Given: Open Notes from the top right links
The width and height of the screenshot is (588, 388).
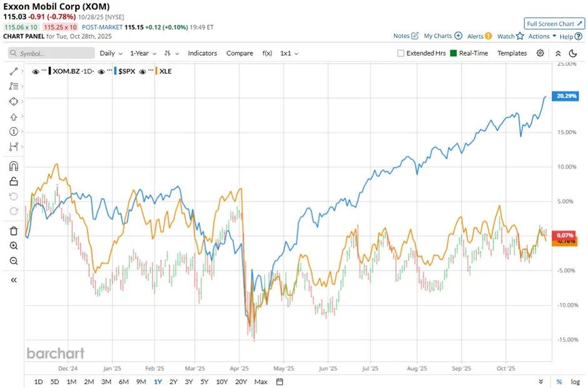Looking at the screenshot, I should (403, 36).
